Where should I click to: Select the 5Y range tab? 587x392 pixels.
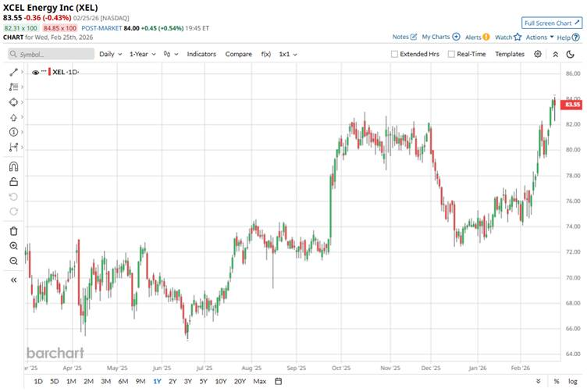click(x=203, y=381)
